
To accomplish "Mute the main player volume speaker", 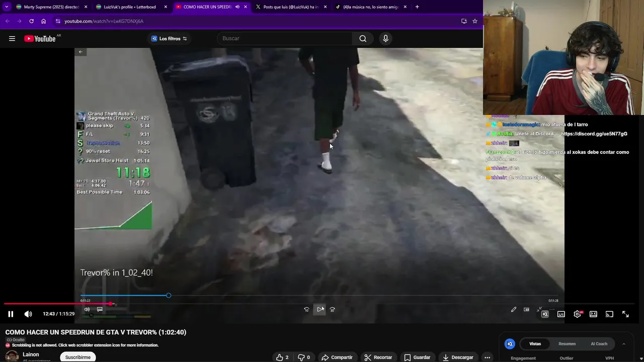I will (28, 314).
